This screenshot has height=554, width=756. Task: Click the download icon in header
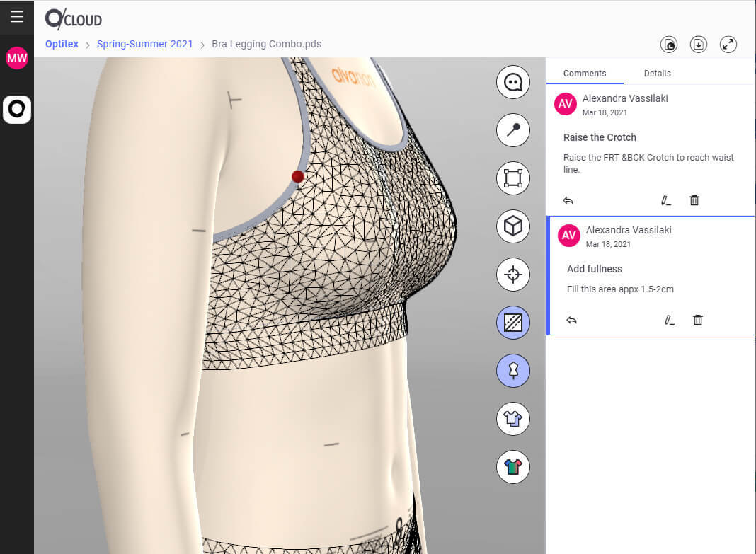(698, 45)
